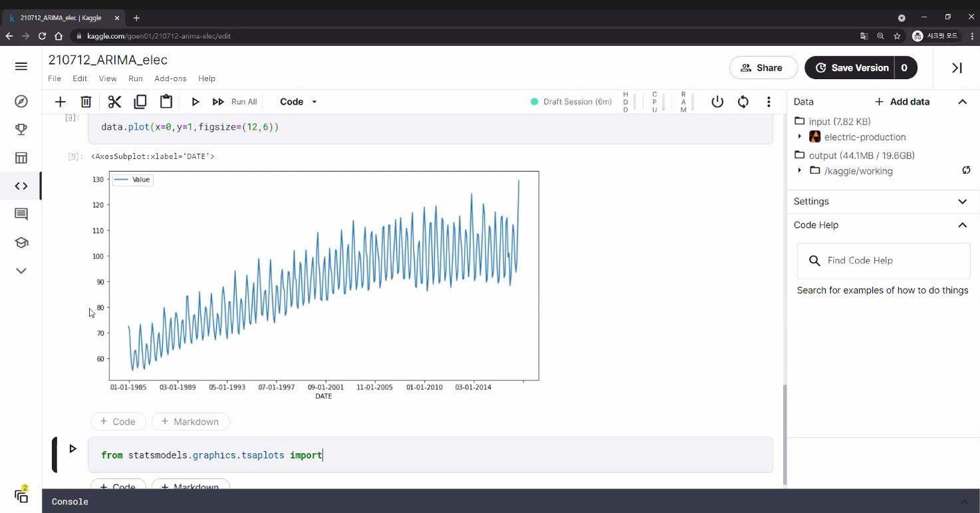980x513 pixels.
Task: Paste cell with clipboard icon
Action: [x=166, y=102]
